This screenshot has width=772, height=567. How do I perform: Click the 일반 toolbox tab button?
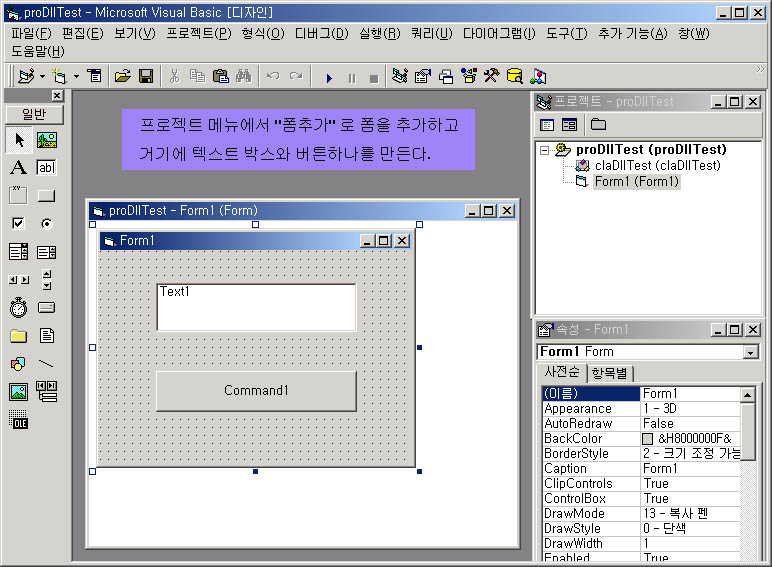tap(34, 114)
